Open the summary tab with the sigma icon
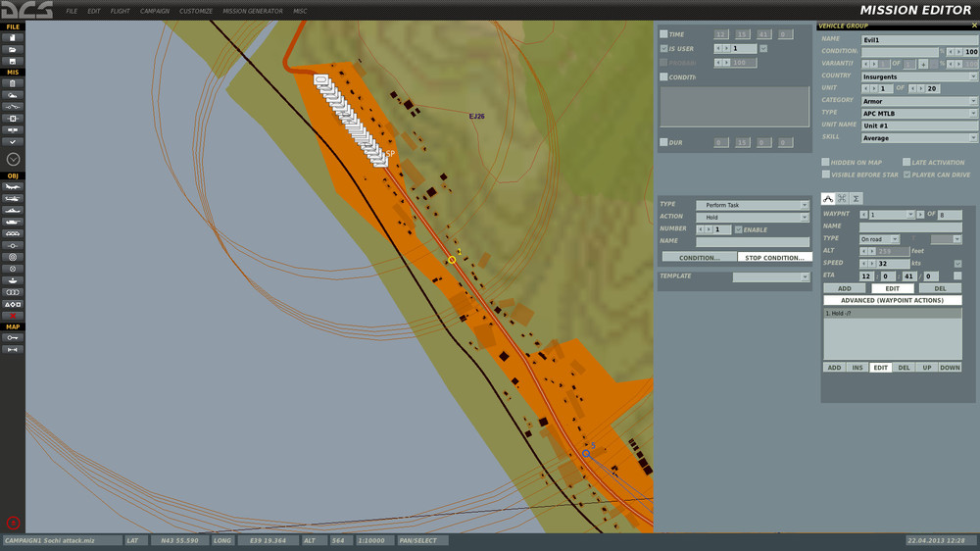This screenshot has height=551, width=980. [x=857, y=199]
